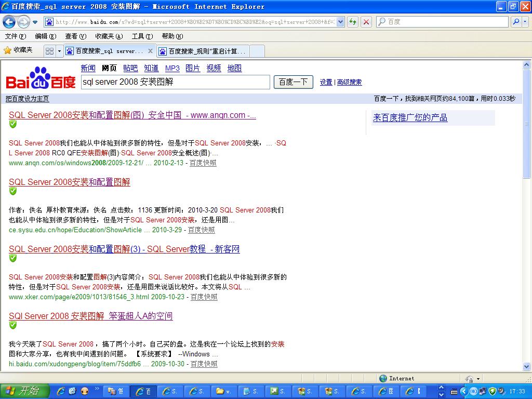Open Favorites with the star 收藏夹 button
This screenshot has width=532, height=399.
point(18,50)
